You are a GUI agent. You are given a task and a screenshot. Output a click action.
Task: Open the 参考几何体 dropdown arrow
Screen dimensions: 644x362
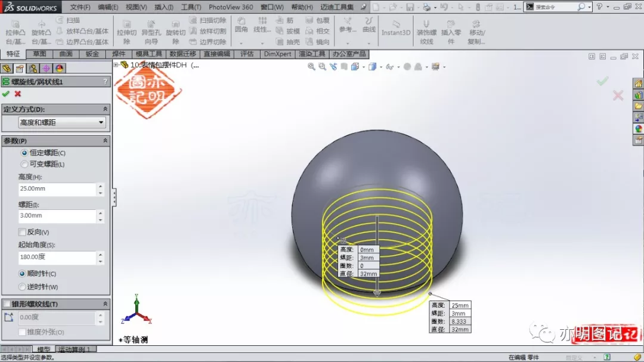coord(348,42)
